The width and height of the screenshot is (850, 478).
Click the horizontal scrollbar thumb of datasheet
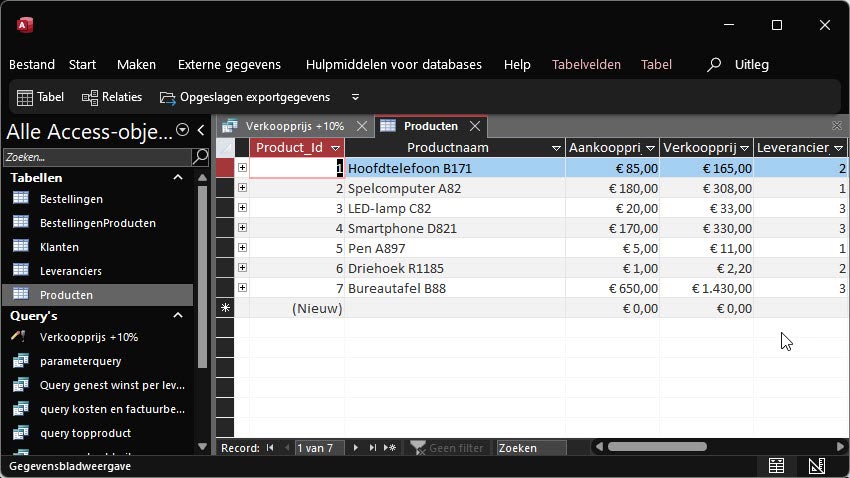click(657, 447)
